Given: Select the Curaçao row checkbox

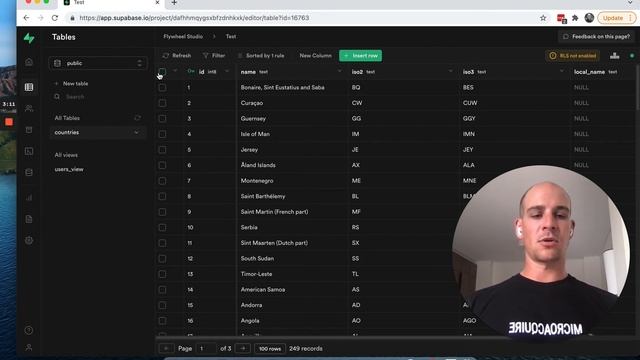Looking at the screenshot, I should pyautogui.click(x=162, y=103).
